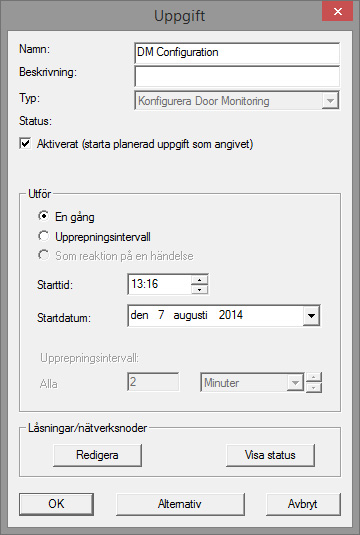This screenshot has height=535, width=360.
Task: Click the Starttid spinner down arrow
Action: pyautogui.click(x=199, y=289)
